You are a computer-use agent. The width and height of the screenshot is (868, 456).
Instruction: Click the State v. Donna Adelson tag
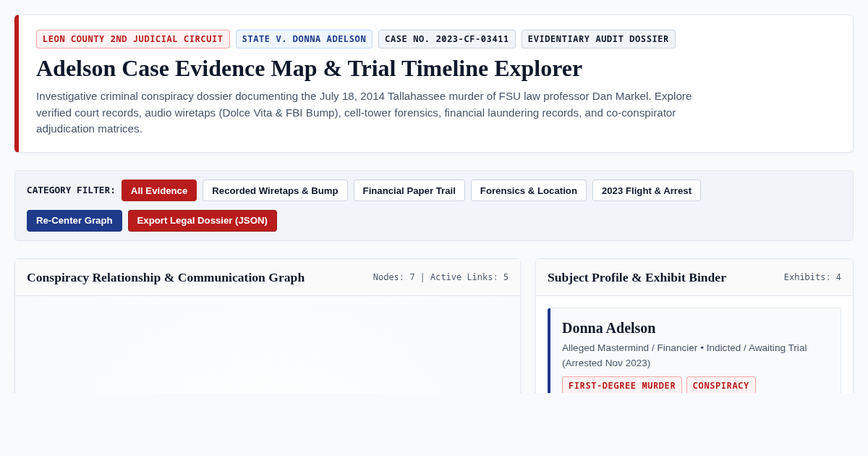click(304, 39)
